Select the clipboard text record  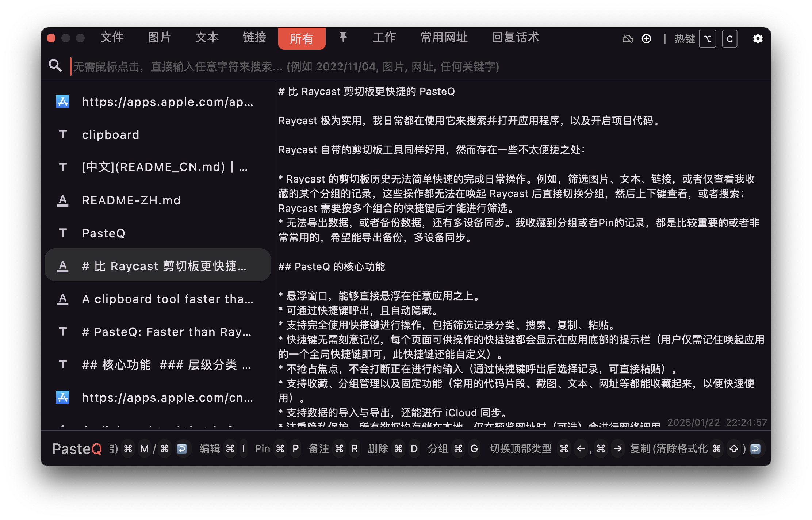(158, 135)
